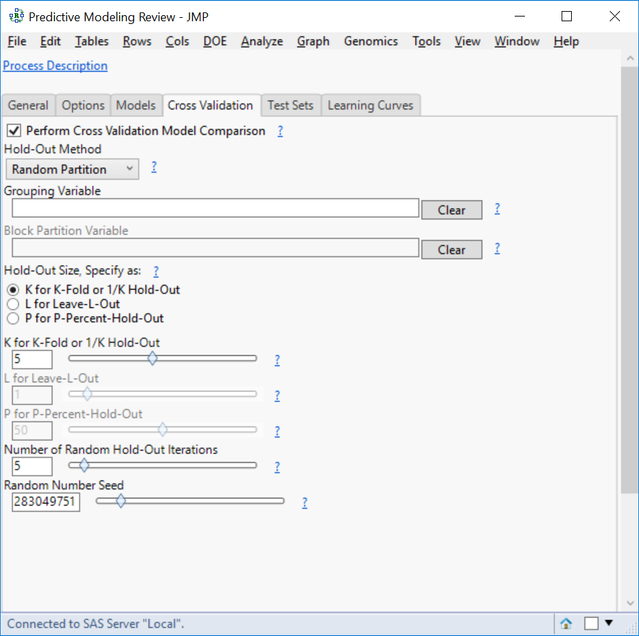The image size is (639, 636).
Task: Open help icon for Grouping Variable
Action: point(497,209)
